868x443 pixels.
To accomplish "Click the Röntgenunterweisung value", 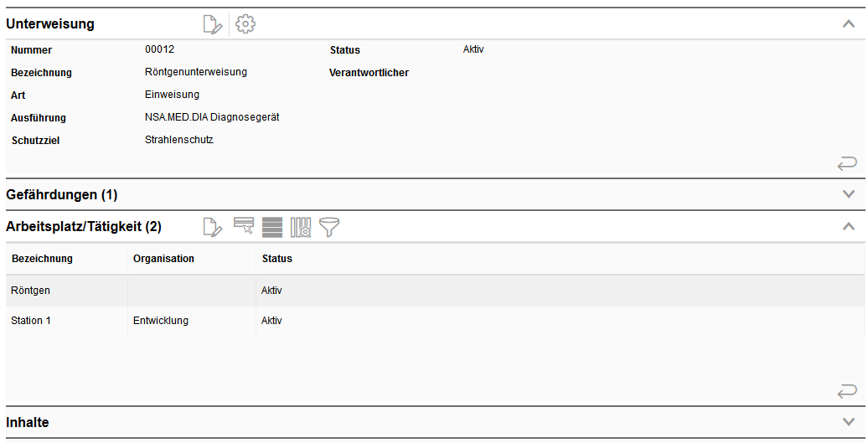I will (x=196, y=72).
